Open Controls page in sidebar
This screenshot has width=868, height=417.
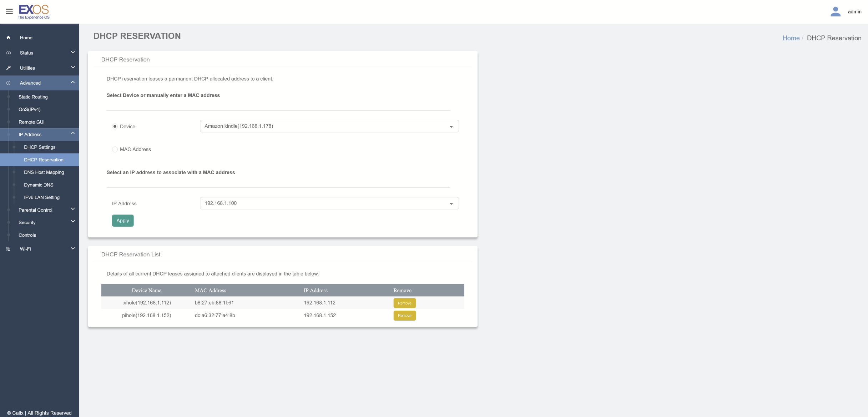(x=27, y=235)
